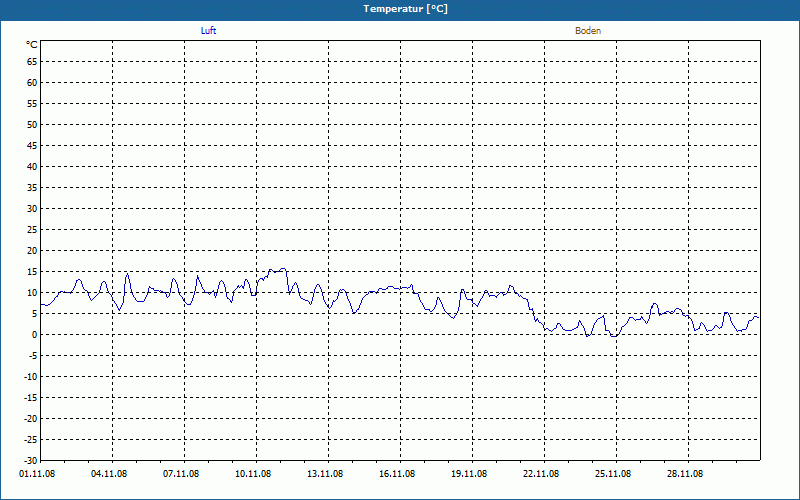
Task: Click the 04.11.08 date label
Action: click(x=109, y=474)
